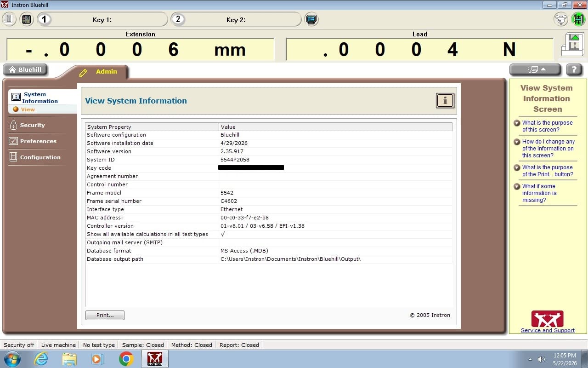Click the volume speaker icon in the tray

tap(542, 359)
